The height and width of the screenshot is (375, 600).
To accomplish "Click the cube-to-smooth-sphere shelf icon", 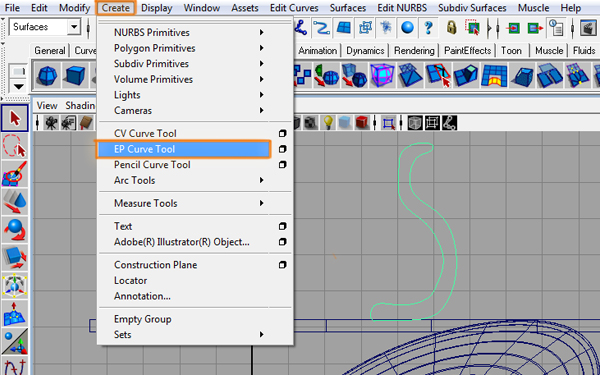I will 354,75.
